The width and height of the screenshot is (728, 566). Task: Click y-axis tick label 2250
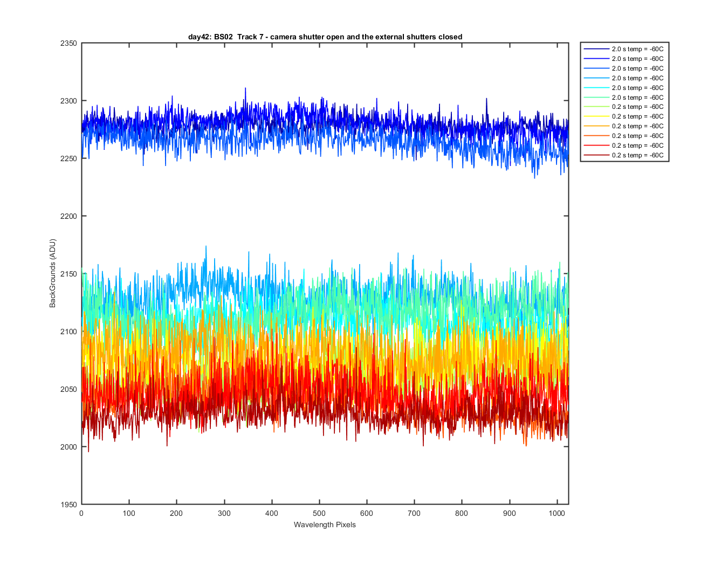point(69,158)
